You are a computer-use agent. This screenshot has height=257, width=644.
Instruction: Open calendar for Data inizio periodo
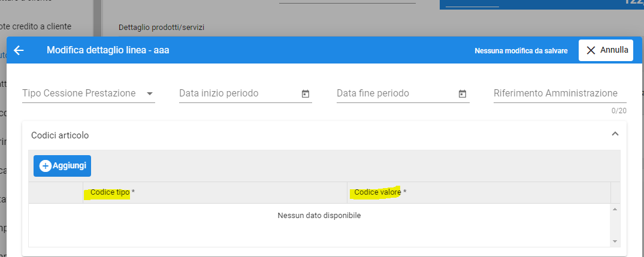tap(305, 93)
